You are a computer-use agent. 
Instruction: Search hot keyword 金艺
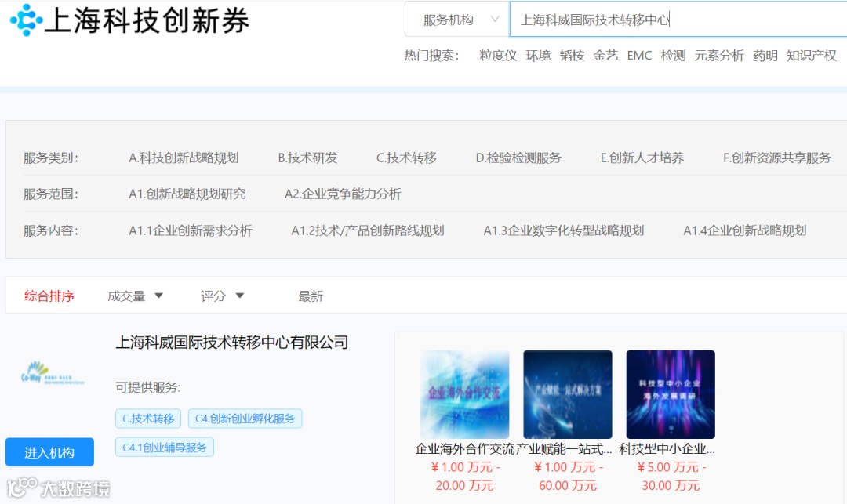click(x=605, y=56)
